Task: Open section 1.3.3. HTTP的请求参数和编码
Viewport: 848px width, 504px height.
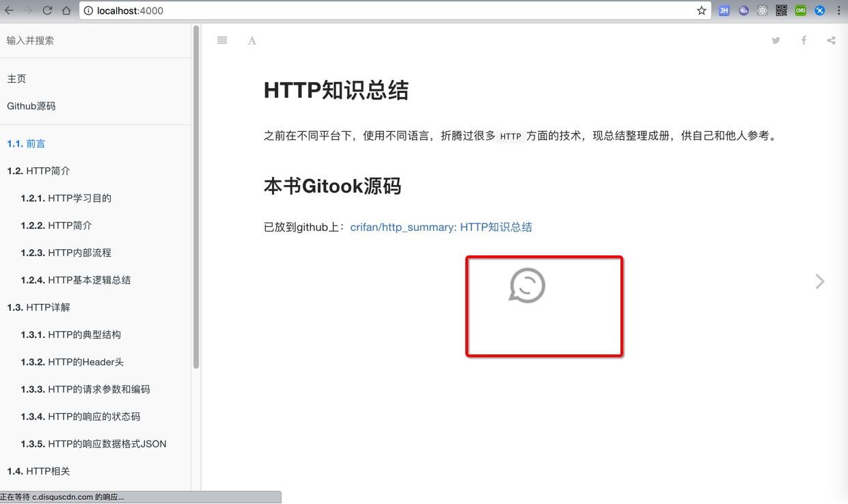Action: [x=85, y=389]
